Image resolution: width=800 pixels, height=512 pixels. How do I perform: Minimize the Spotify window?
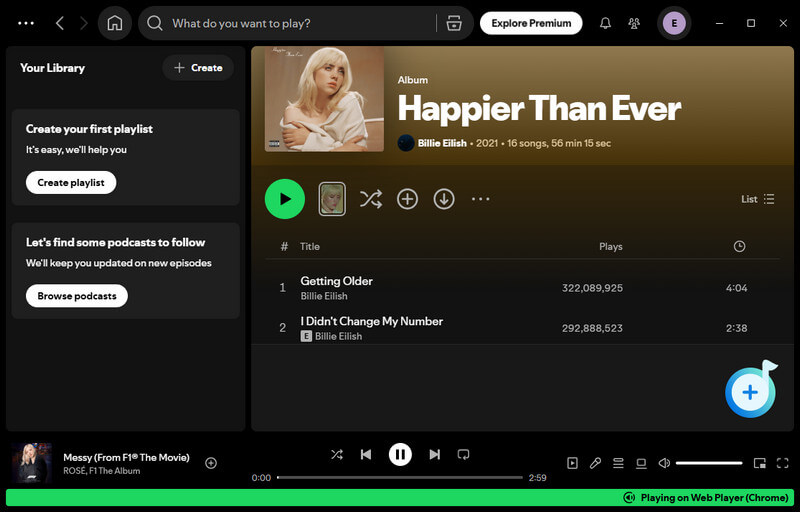(x=719, y=23)
